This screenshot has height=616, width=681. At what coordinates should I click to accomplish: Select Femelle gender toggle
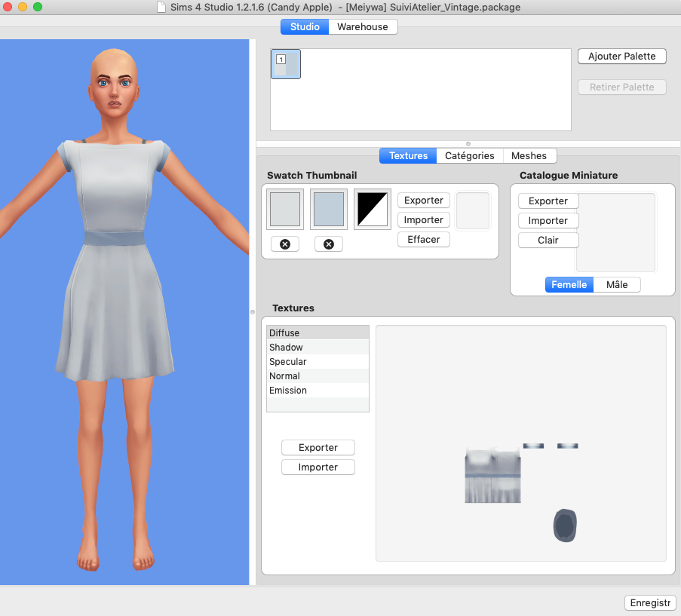click(x=569, y=284)
